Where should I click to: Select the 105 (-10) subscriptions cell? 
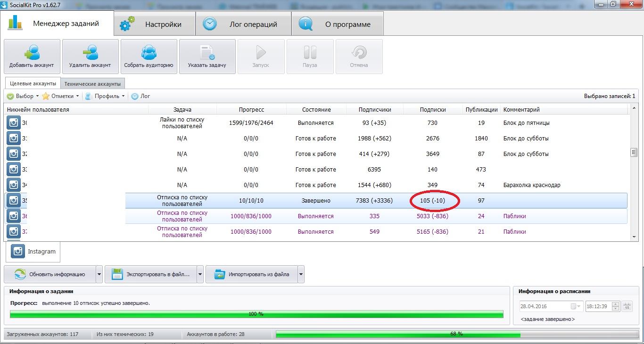pyautogui.click(x=433, y=201)
